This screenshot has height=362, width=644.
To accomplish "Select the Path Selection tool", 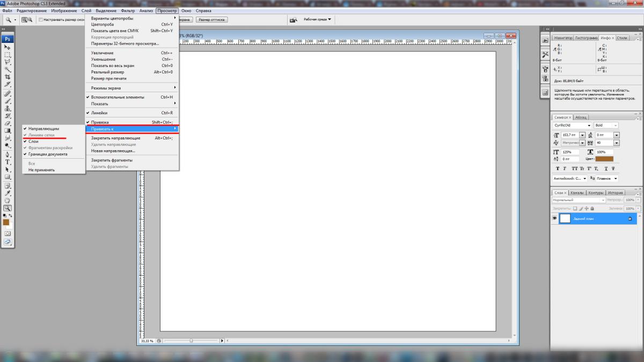I will [8, 169].
